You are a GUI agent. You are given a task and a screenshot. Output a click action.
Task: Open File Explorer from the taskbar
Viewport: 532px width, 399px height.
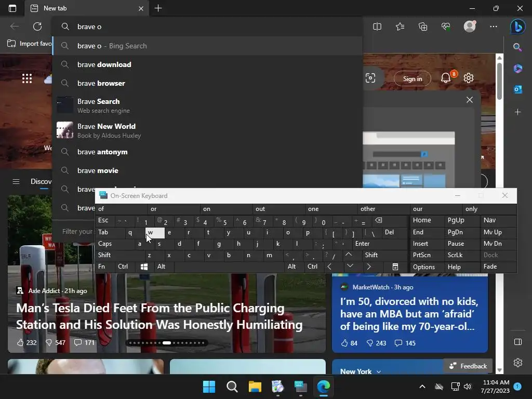tap(255, 387)
